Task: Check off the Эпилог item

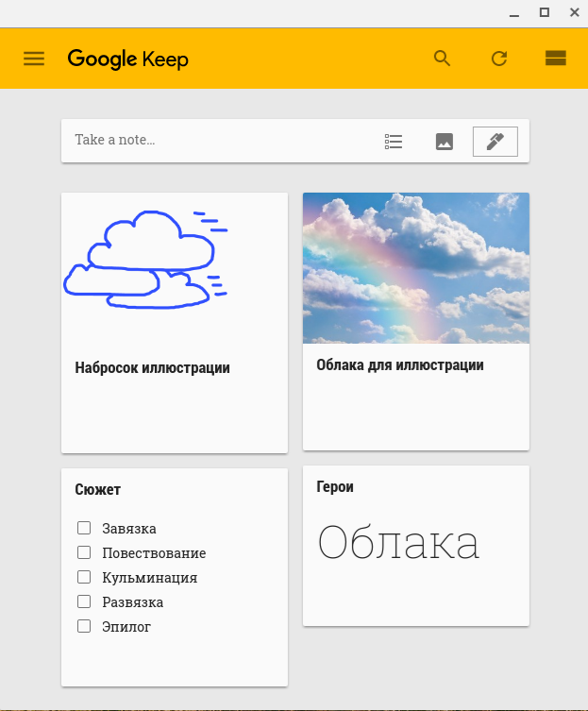Action: pyautogui.click(x=84, y=626)
